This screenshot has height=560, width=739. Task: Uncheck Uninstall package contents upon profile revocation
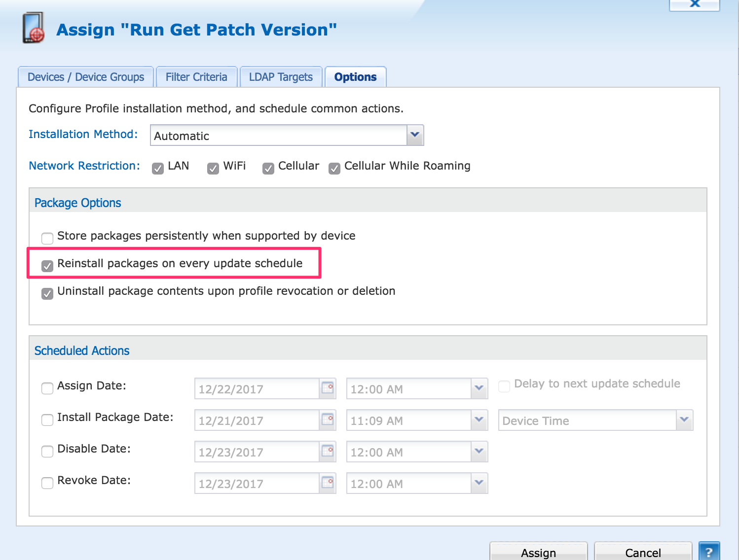click(47, 294)
